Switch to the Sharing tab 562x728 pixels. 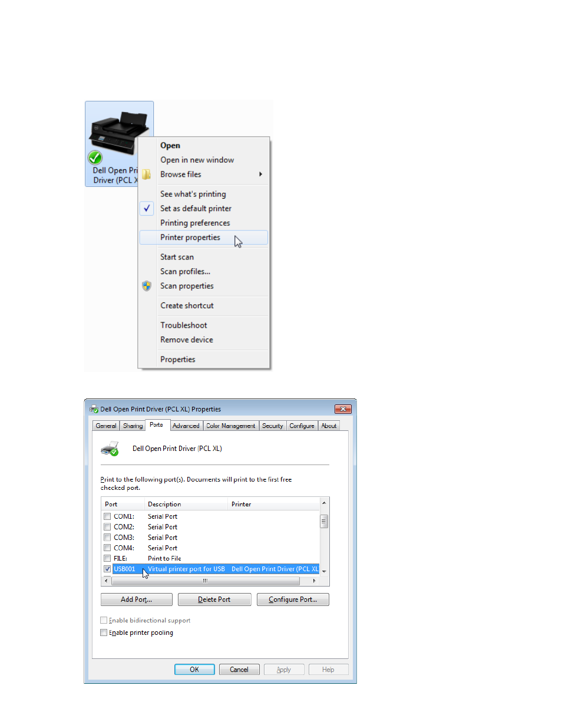pos(133,426)
